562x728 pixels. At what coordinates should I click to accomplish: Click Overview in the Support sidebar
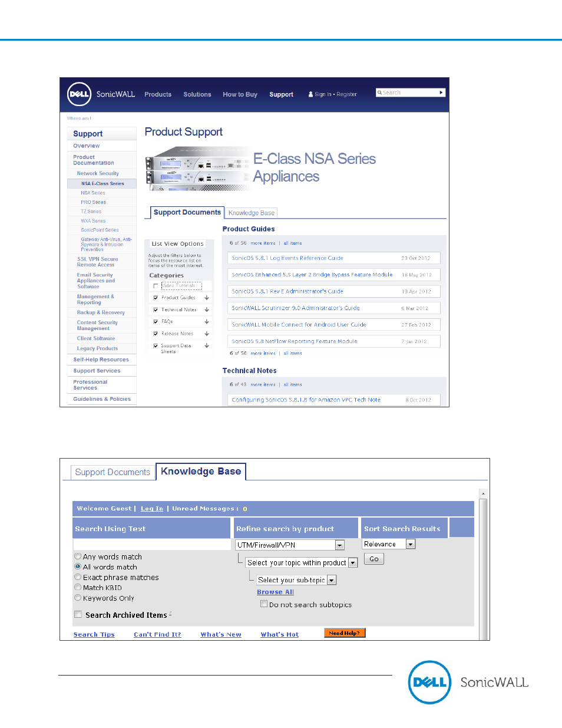87,146
